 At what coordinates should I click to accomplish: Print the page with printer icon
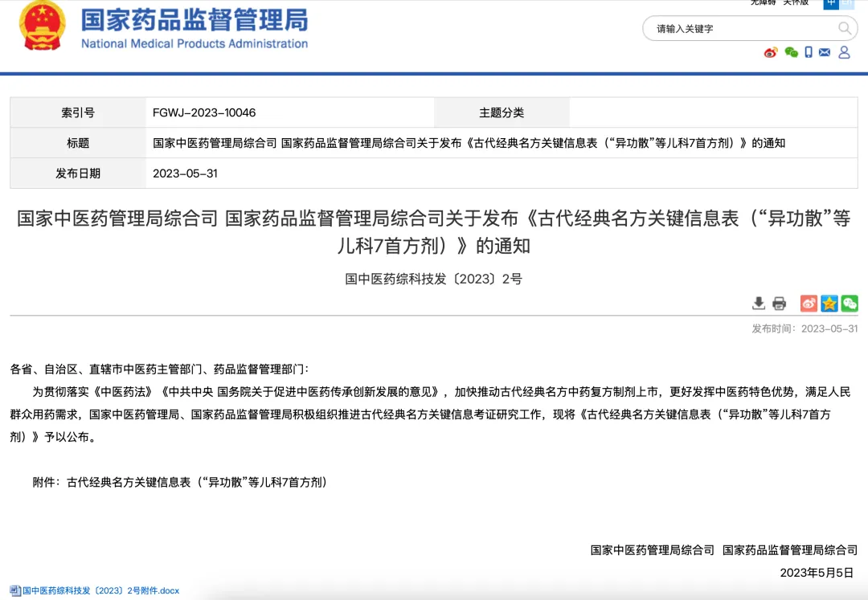coord(779,303)
